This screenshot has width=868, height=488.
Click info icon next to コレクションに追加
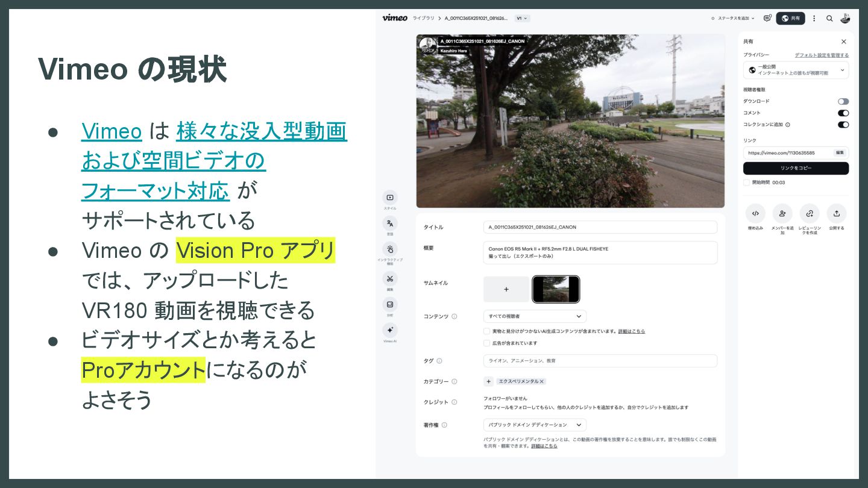click(788, 125)
